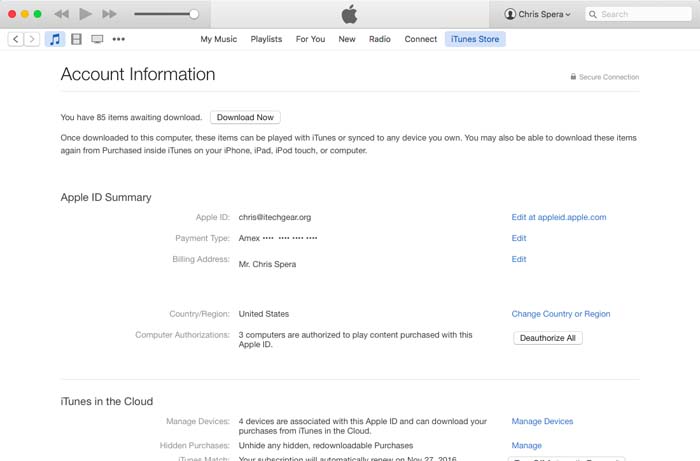Viewport: 700px width, 461px height.
Task: Open the Connect tab
Action: coord(421,39)
